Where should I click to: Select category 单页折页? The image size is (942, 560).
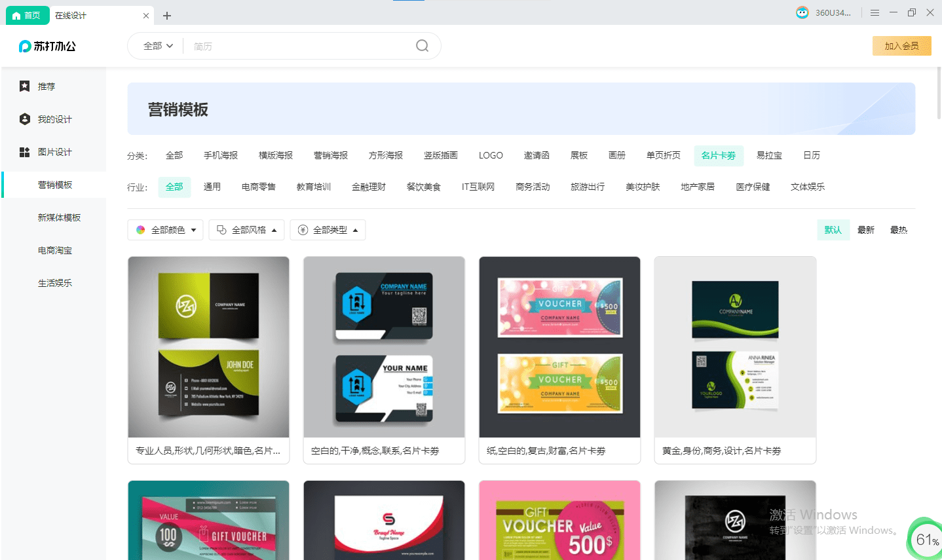click(664, 155)
